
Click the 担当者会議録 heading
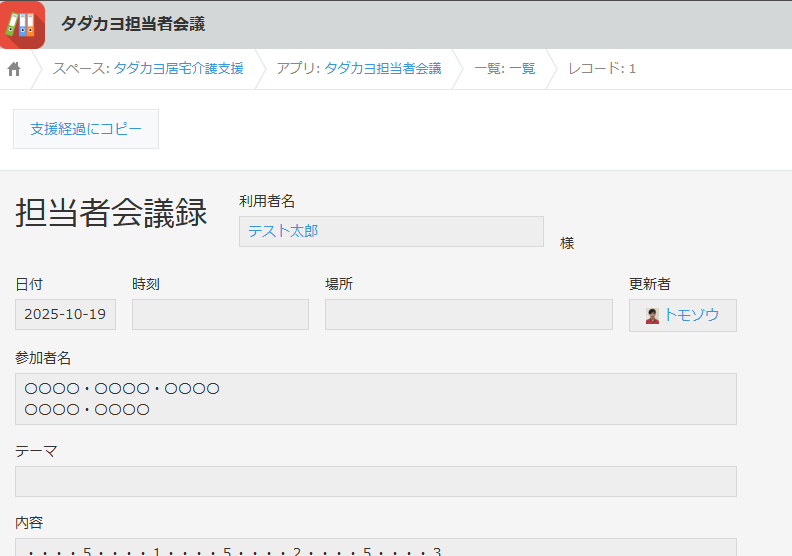pyautogui.click(x=111, y=213)
